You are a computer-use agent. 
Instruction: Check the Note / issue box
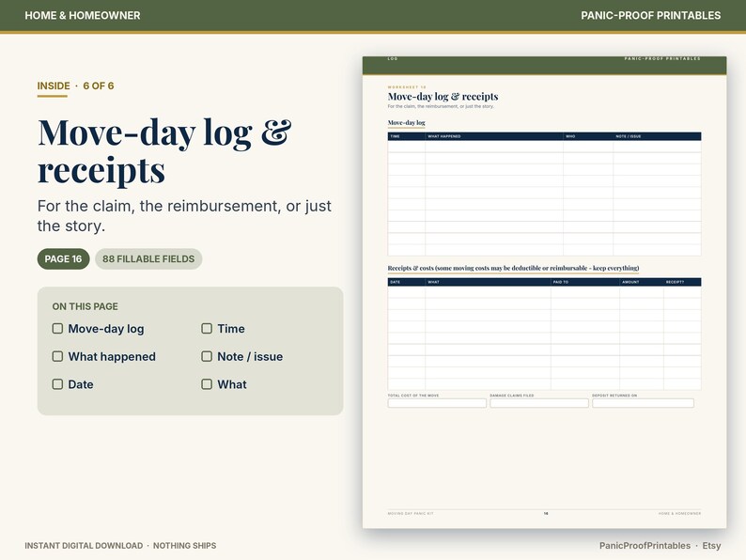pos(207,356)
